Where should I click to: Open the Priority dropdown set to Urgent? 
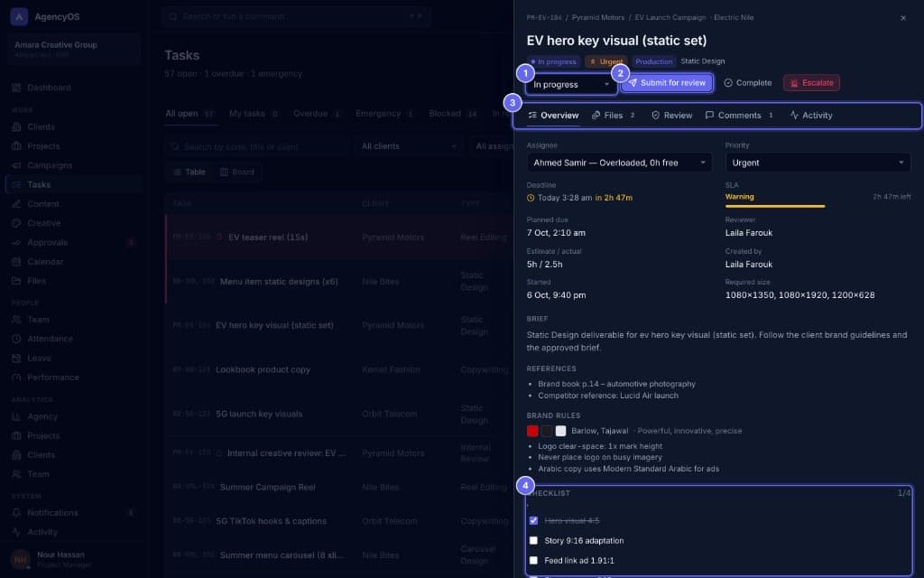[818, 163]
